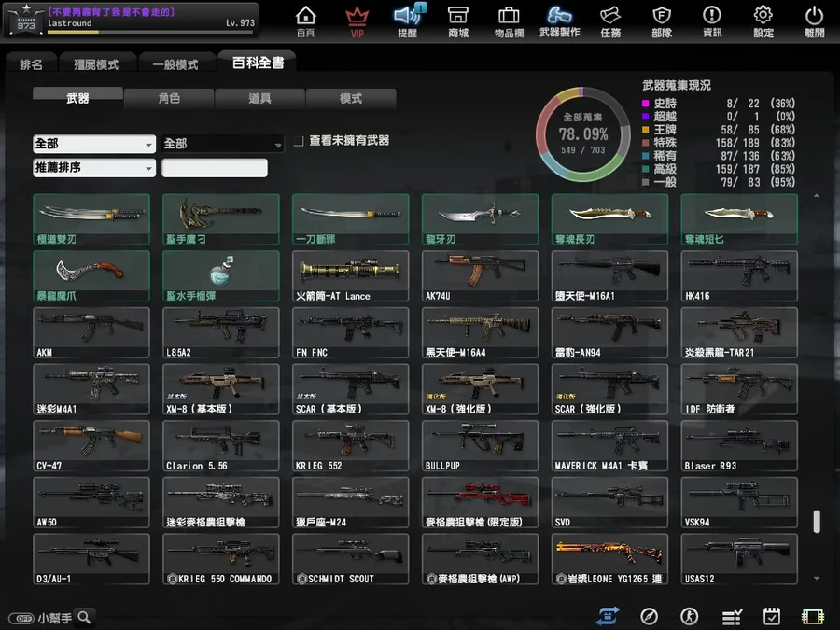Click the weapon search input field
840x630 pixels.
[x=215, y=168]
